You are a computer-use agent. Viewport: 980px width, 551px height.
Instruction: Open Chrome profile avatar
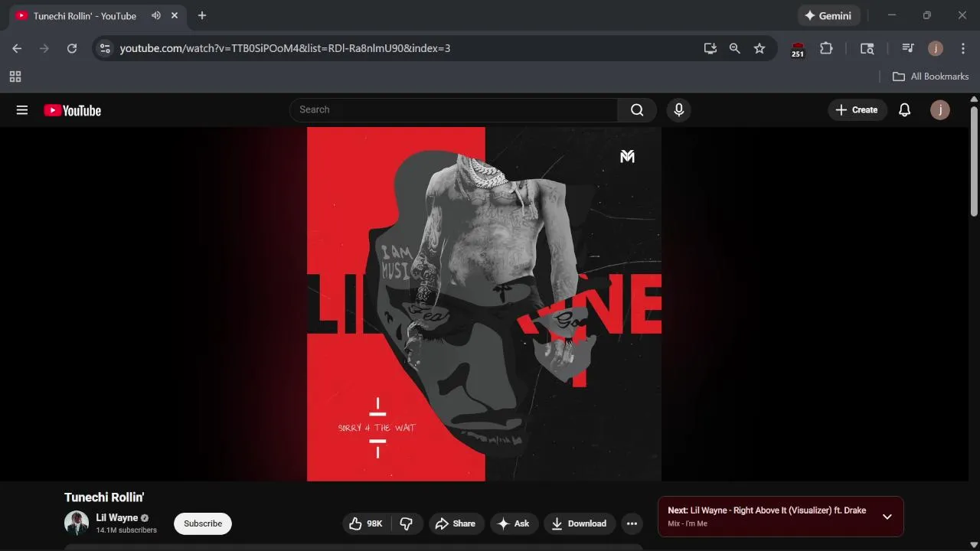(x=936, y=48)
